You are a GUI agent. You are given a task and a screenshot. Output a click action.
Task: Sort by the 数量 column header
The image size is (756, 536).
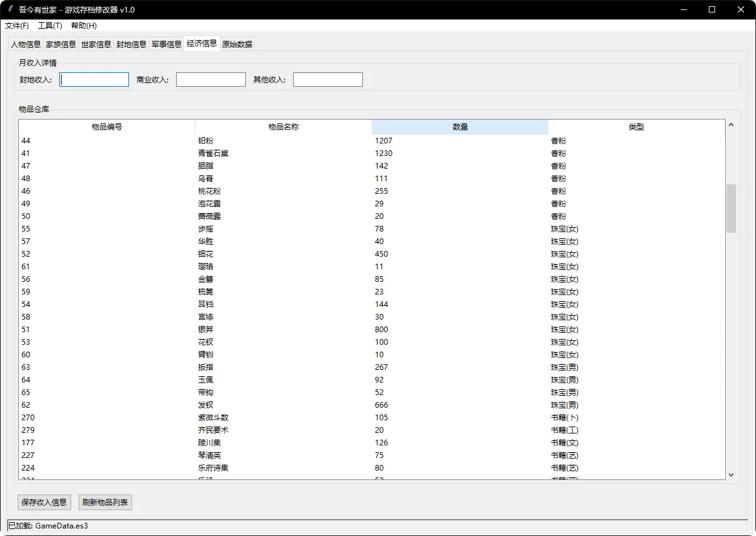tap(460, 127)
